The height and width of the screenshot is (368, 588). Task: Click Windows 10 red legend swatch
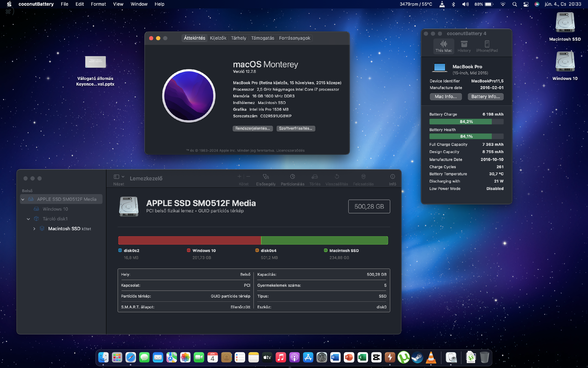point(189,250)
